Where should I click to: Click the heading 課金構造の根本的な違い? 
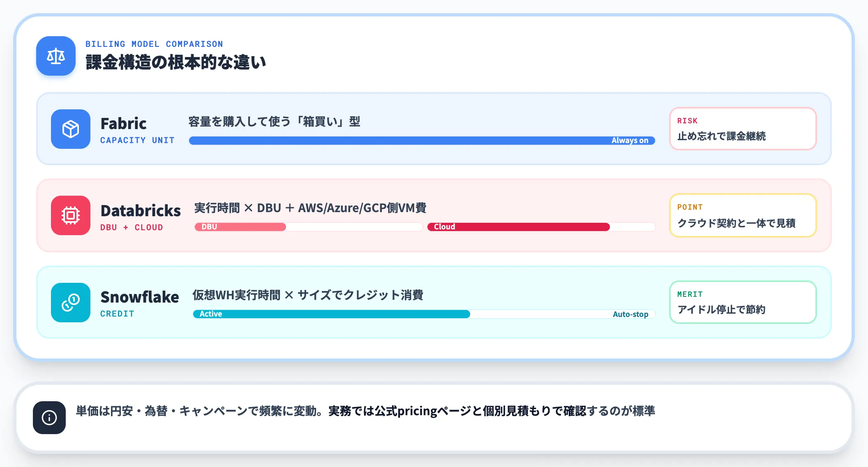176,62
